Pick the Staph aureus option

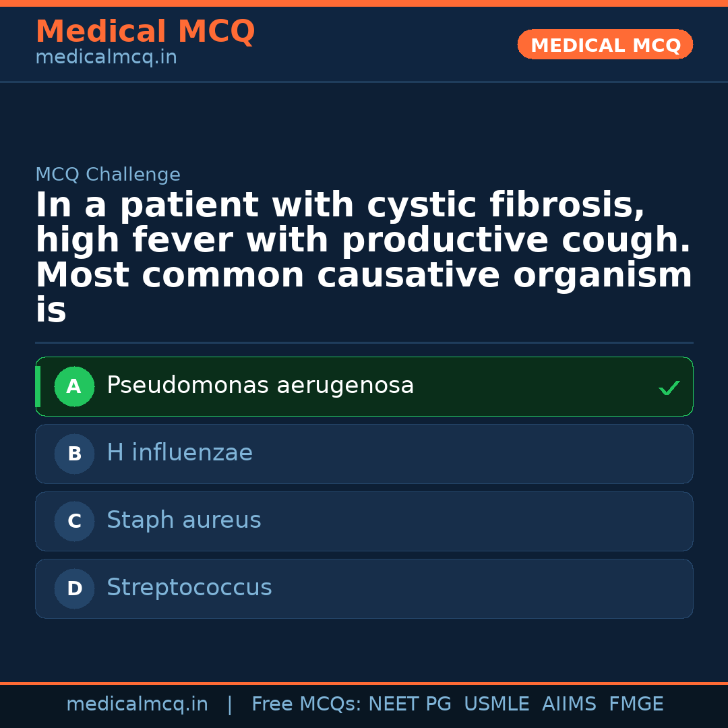click(x=183, y=521)
